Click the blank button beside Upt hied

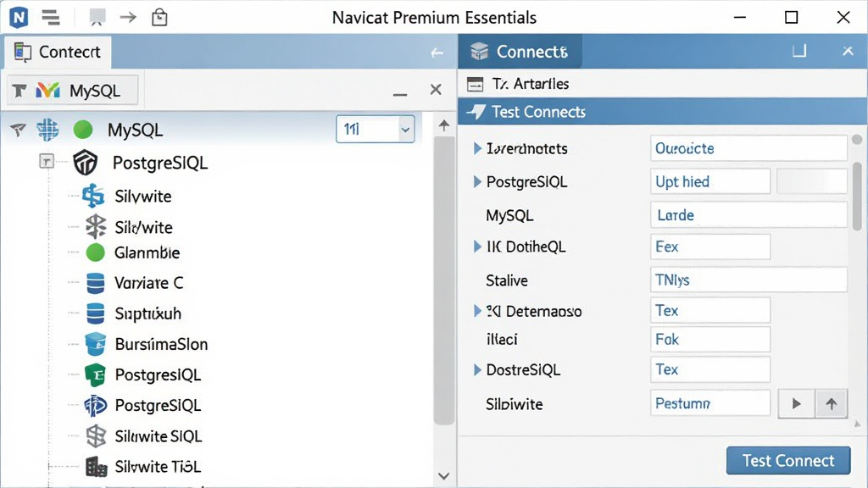coord(811,181)
